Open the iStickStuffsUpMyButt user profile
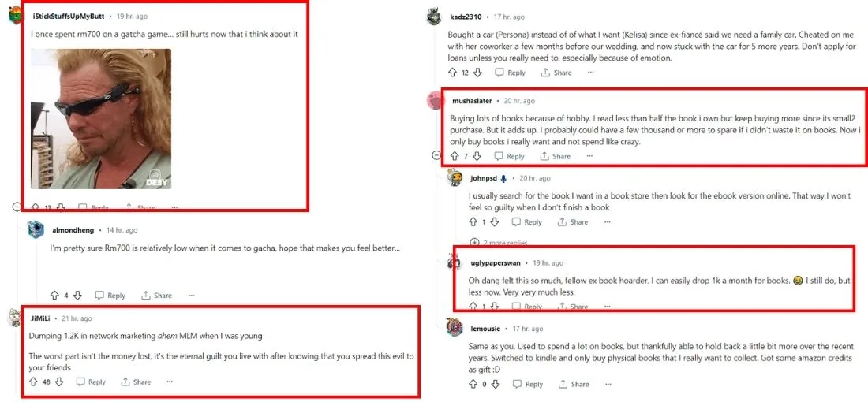 coord(68,16)
